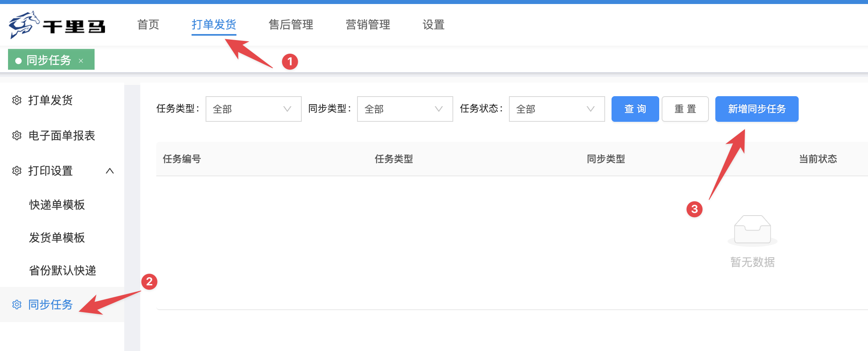Click the 任务编号 column header
The height and width of the screenshot is (351, 868).
(x=182, y=159)
